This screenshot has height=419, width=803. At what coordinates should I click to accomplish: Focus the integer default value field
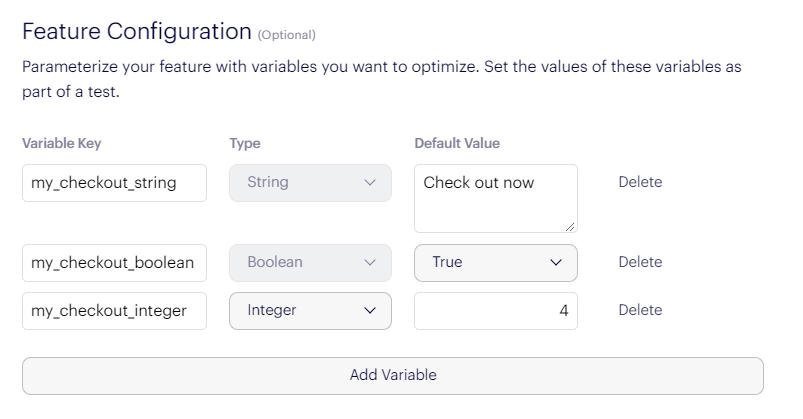496,310
